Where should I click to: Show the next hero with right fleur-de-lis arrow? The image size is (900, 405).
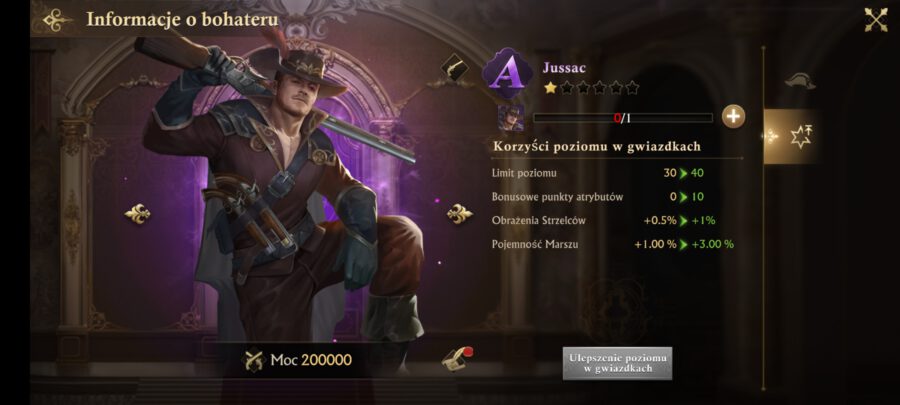click(x=460, y=214)
